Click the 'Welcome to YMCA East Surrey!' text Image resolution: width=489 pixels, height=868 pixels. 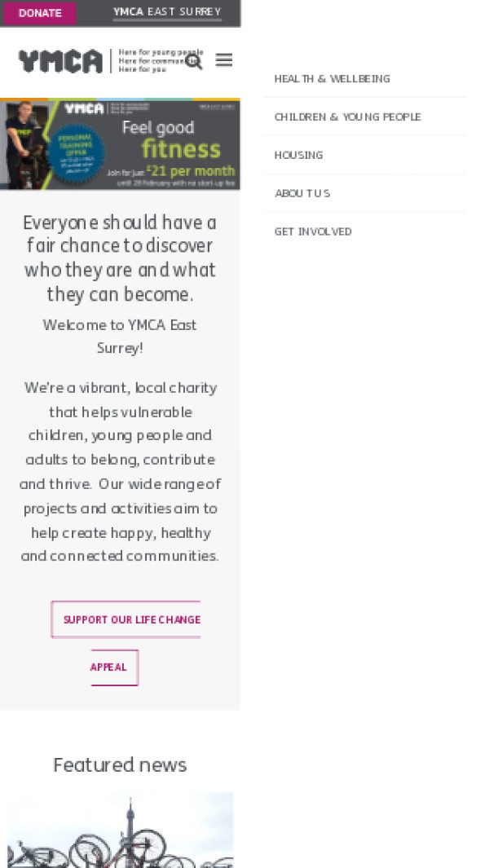[120, 336]
